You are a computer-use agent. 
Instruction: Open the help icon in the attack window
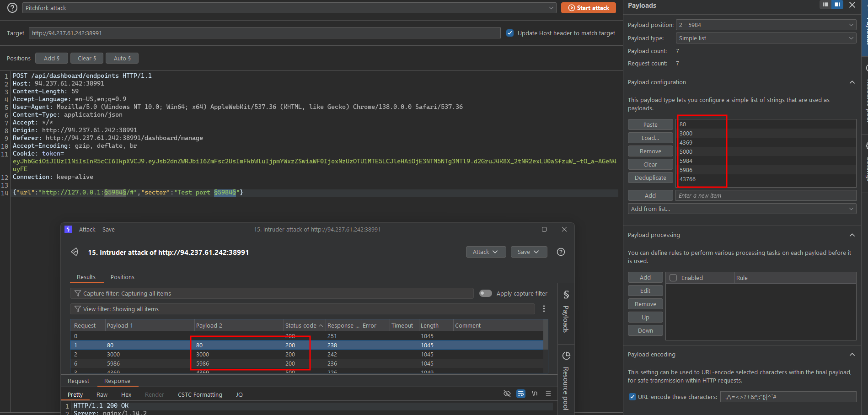tap(561, 252)
